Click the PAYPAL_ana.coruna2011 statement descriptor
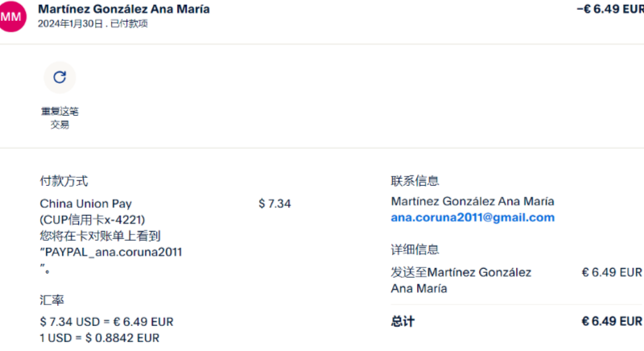Screen dimensions: 644x351 (x=111, y=252)
